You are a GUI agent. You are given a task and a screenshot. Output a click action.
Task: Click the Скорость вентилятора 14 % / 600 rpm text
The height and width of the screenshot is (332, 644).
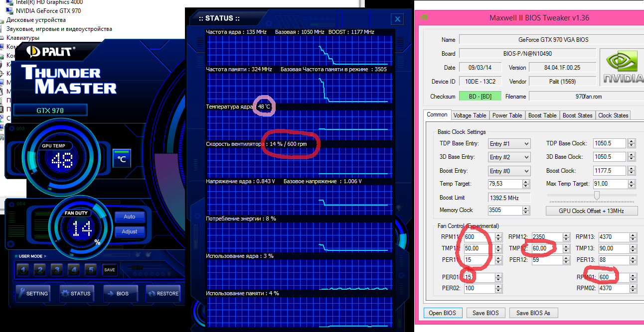click(x=256, y=144)
